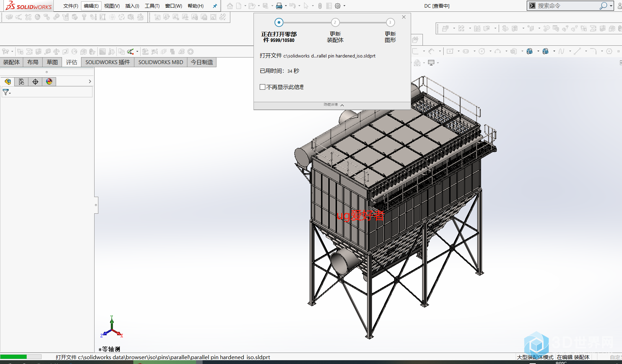Click the circle sketch icon
This screenshot has height=364, width=622.
[482, 51]
